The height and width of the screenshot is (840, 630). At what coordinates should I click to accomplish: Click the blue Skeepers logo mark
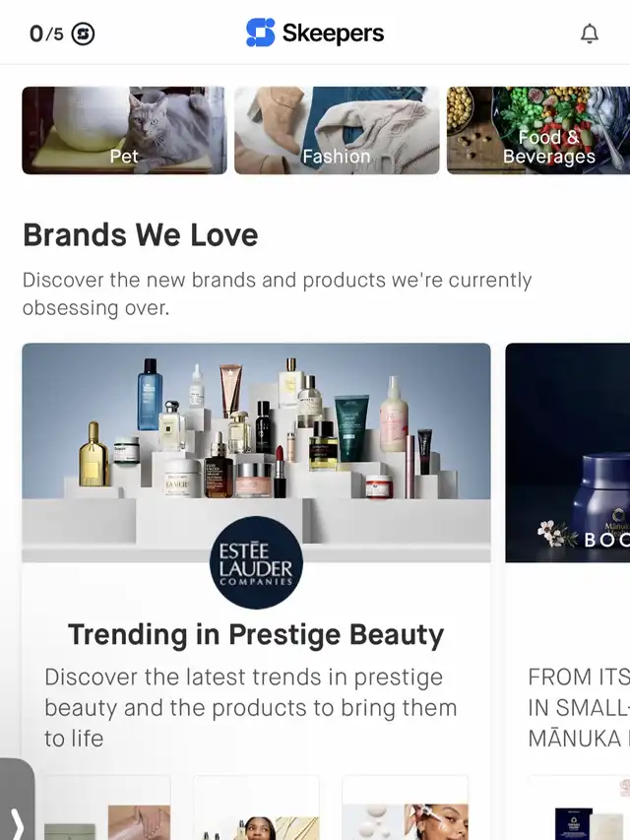260,32
